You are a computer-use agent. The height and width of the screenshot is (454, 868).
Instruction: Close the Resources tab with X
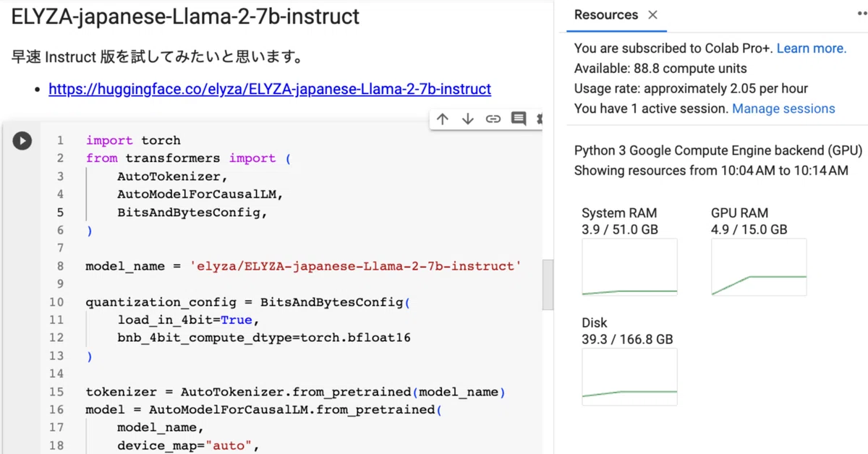tap(652, 15)
